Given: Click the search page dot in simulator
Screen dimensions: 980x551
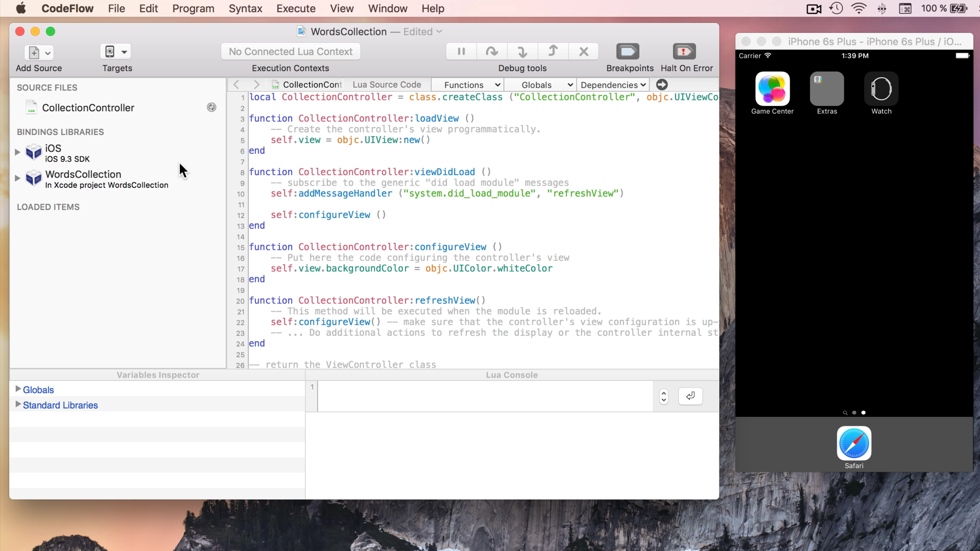Looking at the screenshot, I should click(x=845, y=413).
